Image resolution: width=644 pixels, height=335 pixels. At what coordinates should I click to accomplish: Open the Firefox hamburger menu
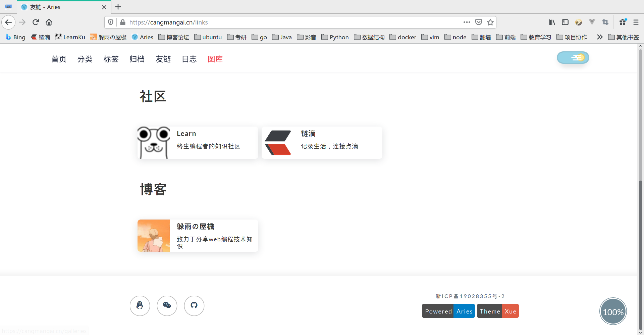pyautogui.click(x=636, y=22)
